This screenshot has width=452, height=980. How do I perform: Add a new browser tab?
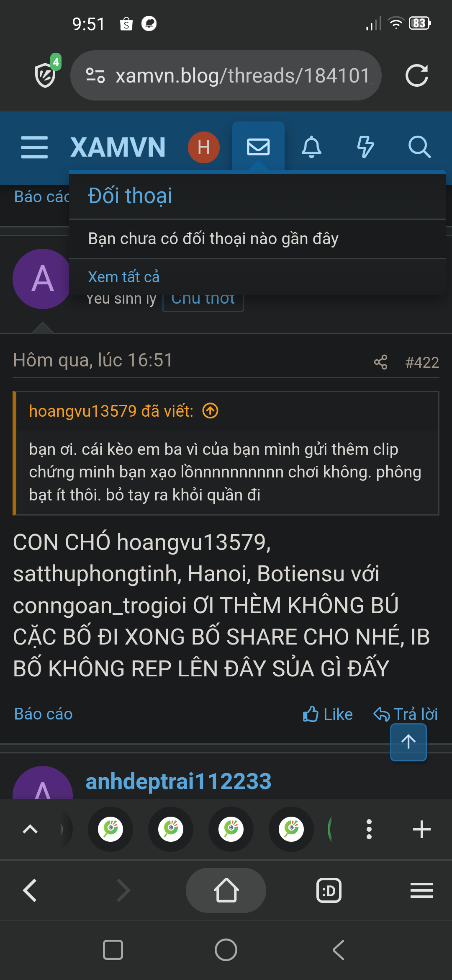point(421,829)
